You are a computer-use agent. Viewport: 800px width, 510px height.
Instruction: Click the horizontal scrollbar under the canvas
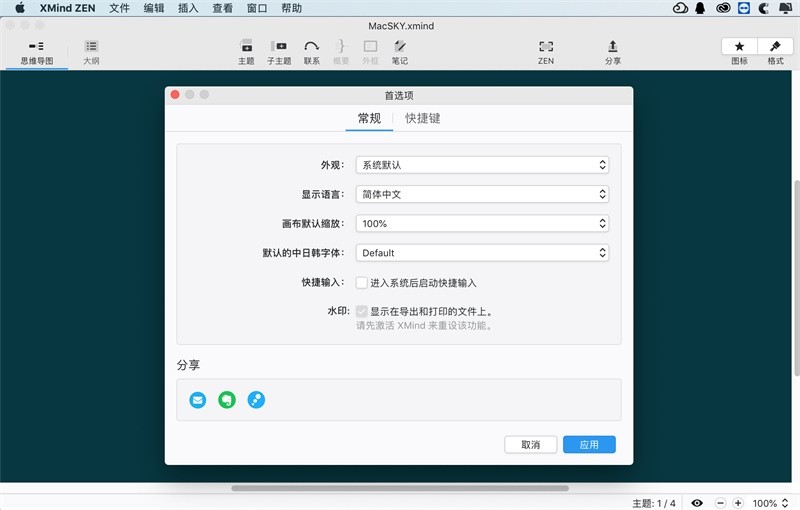click(x=400, y=488)
